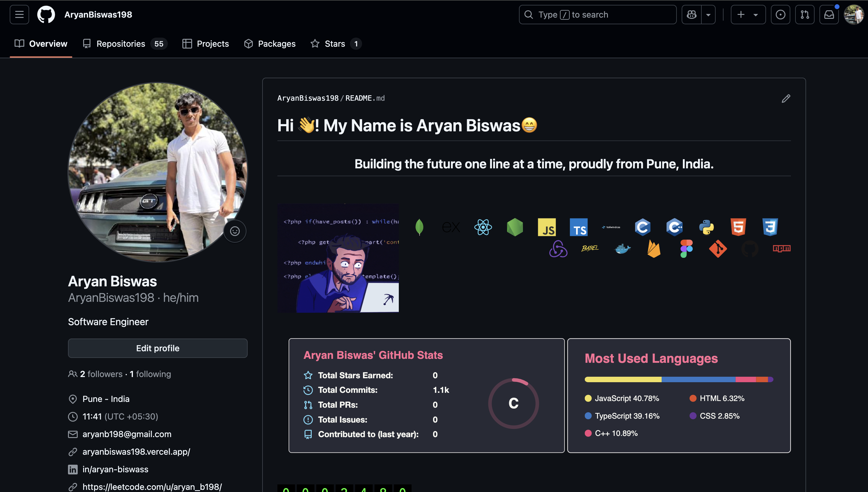
Task: Click the Figma icon
Action: pyautogui.click(x=686, y=249)
